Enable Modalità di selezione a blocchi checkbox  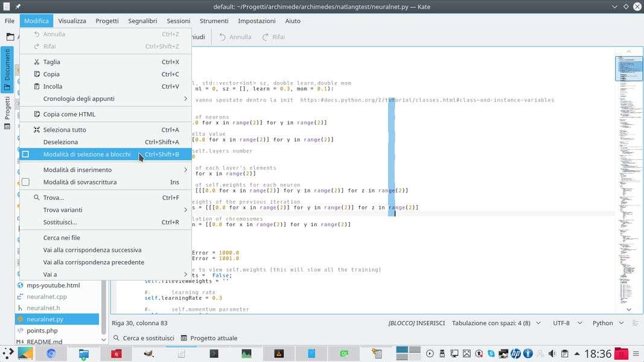25,154
